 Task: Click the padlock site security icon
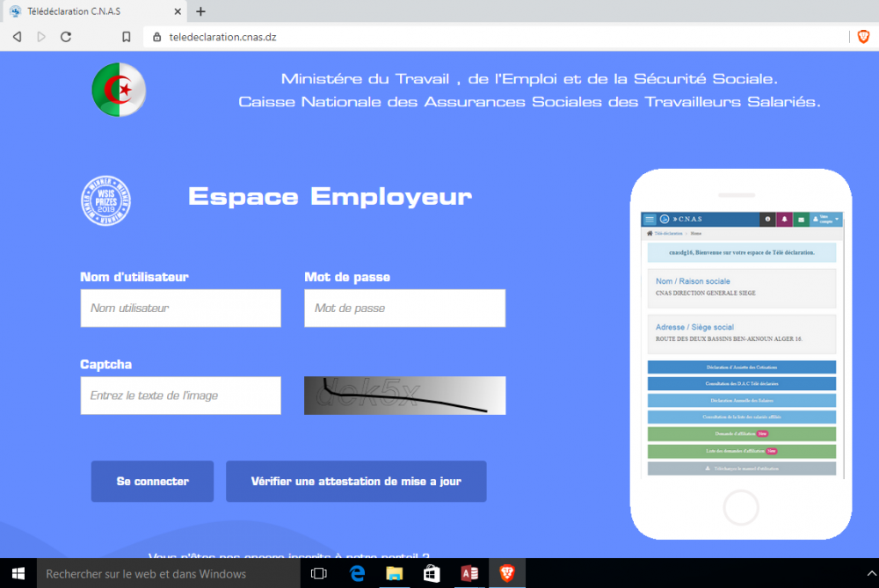[157, 37]
